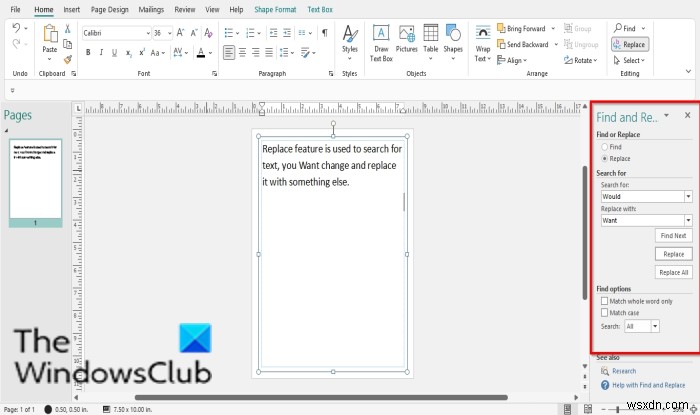The image size is (700, 415).
Task: Expand the Search for dropdown arrow
Action: [x=688, y=196]
